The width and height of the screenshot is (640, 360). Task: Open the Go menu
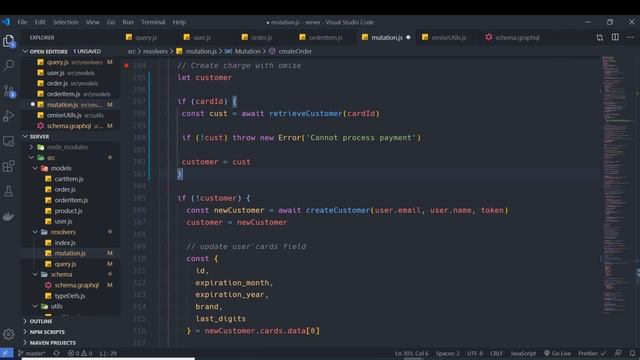[111, 22]
